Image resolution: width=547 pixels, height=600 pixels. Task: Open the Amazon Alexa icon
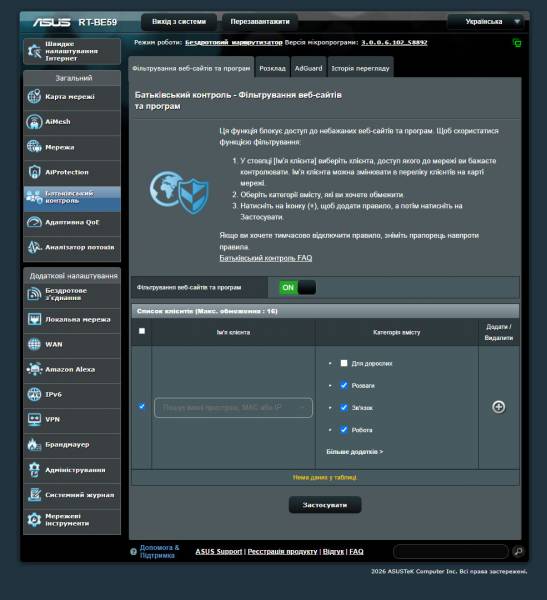pos(34,369)
